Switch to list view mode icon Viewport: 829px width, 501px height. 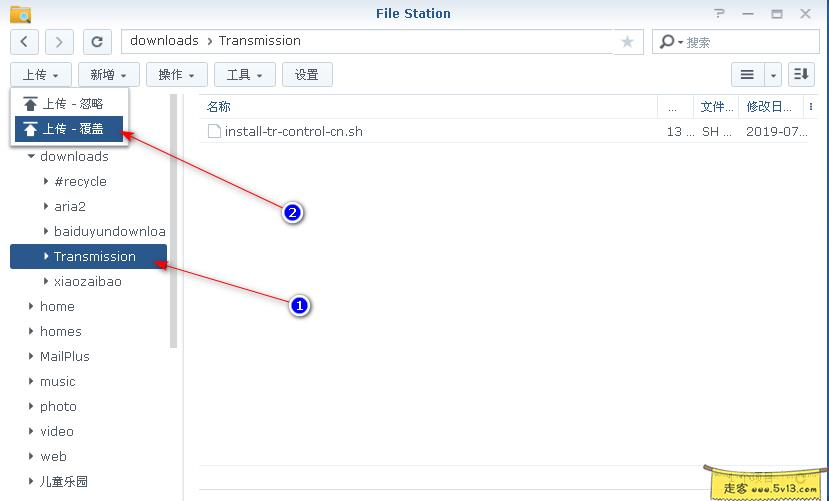(747, 74)
